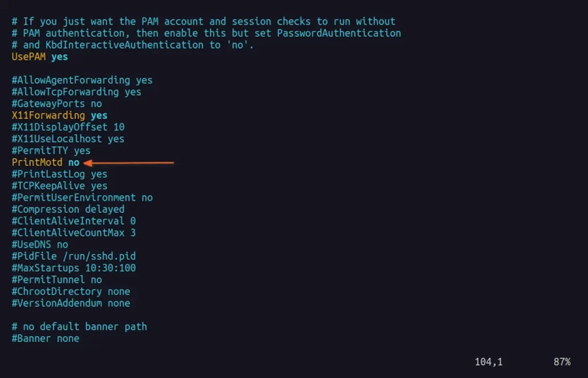Place cursor on #GatewayPorts no line
588x378 pixels.
tap(57, 104)
